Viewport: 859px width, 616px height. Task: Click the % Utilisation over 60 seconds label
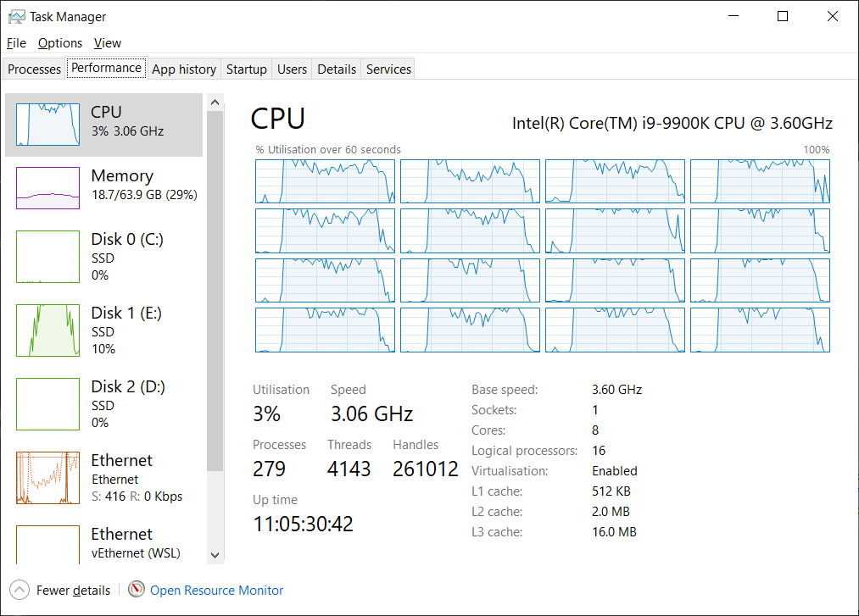(328, 149)
